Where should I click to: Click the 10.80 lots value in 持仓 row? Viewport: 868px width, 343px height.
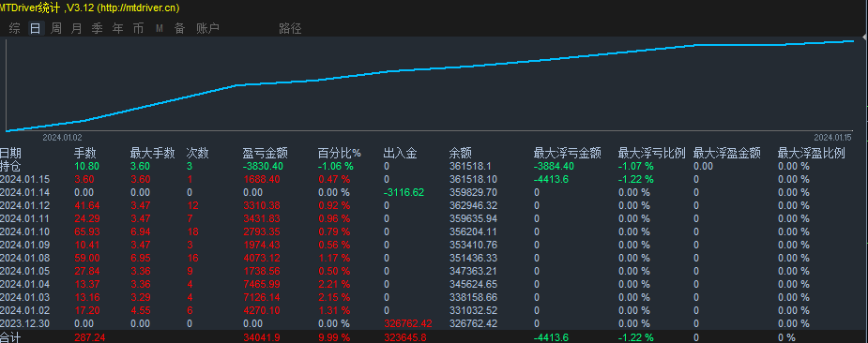tap(86, 166)
